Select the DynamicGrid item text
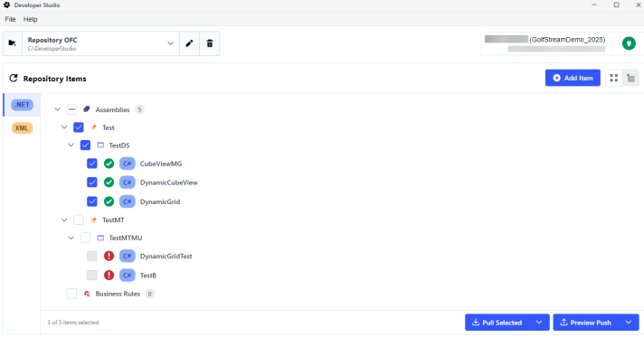Image resolution: width=644 pixels, height=337 pixels. pyautogui.click(x=160, y=201)
